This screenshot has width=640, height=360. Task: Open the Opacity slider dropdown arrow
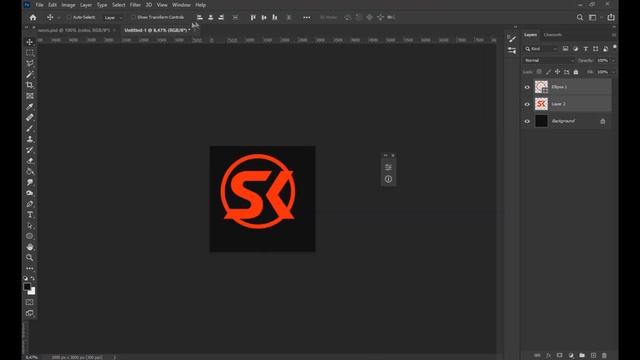point(613,60)
